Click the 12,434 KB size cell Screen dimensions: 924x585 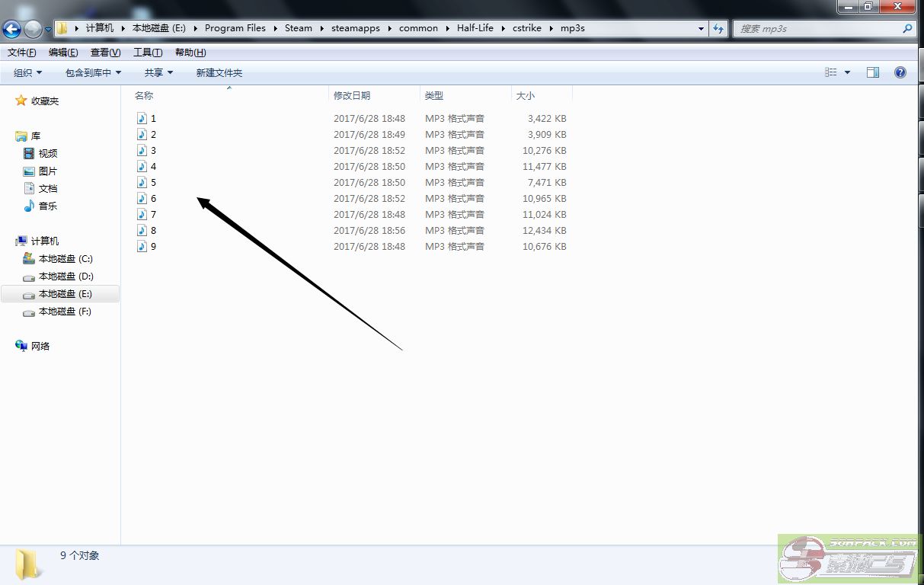544,230
